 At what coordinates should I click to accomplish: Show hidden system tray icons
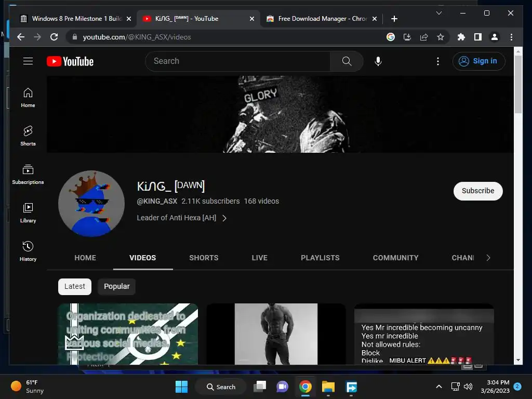point(438,387)
